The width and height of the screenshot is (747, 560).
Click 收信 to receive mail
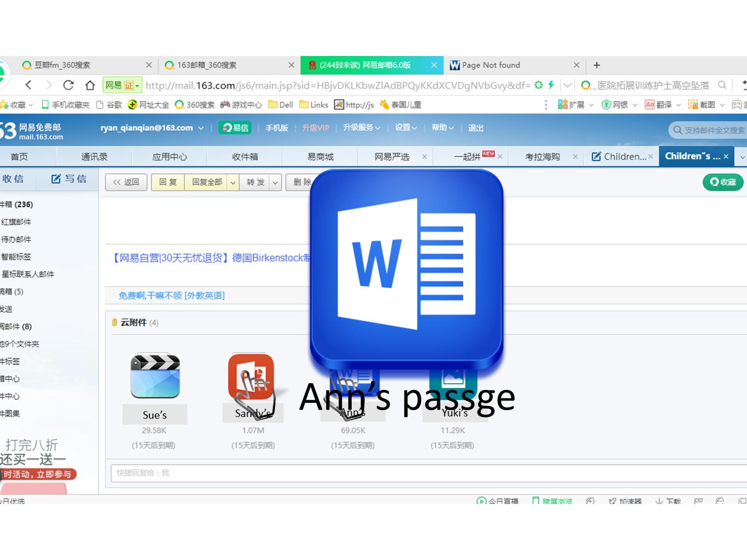(13, 179)
